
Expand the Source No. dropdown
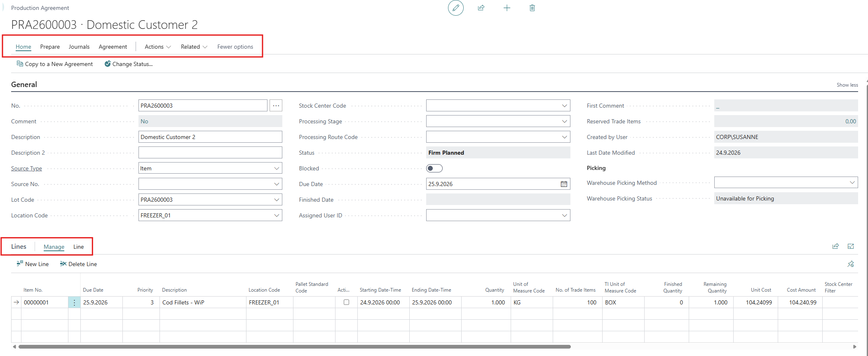277,184
